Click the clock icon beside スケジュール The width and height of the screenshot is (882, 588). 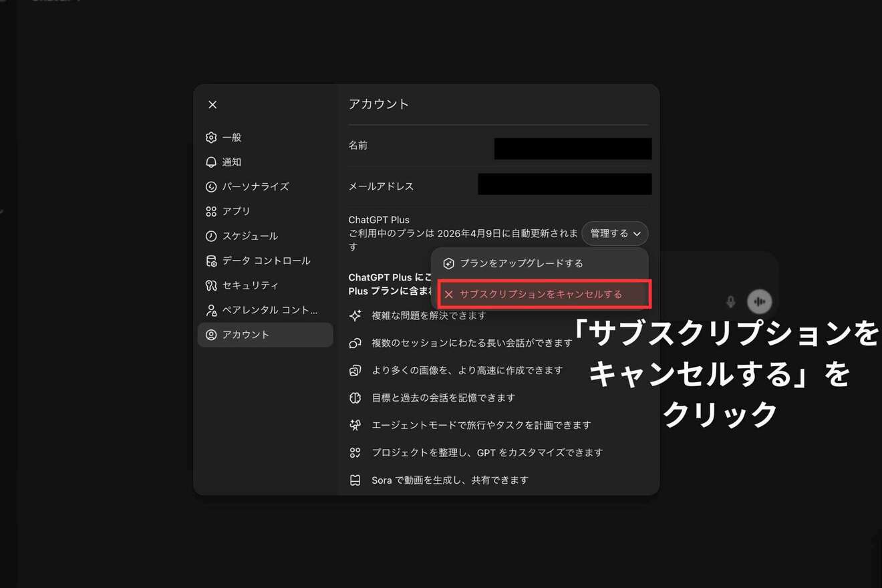[x=211, y=237]
